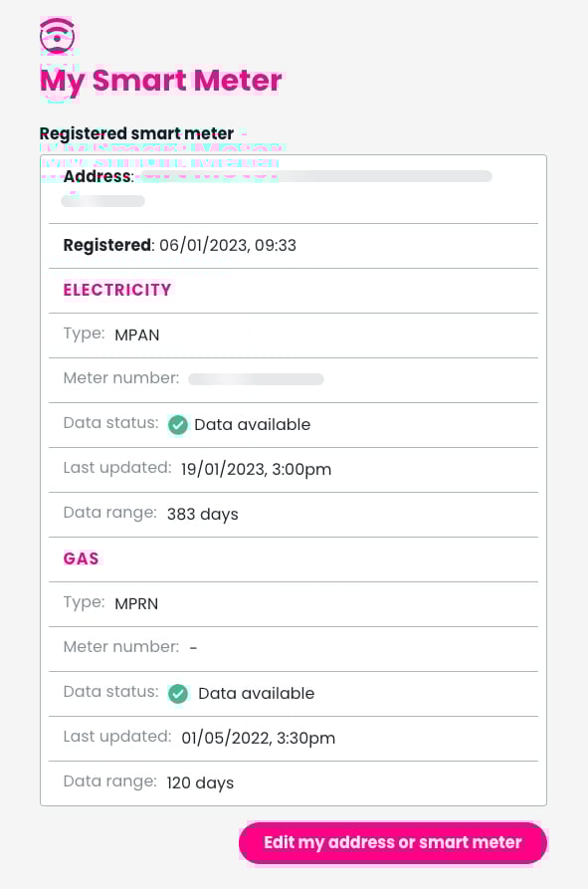Viewport: 588px width, 889px height.
Task: Select the electricity meter number field
Action: pyautogui.click(x=256, y=379)
